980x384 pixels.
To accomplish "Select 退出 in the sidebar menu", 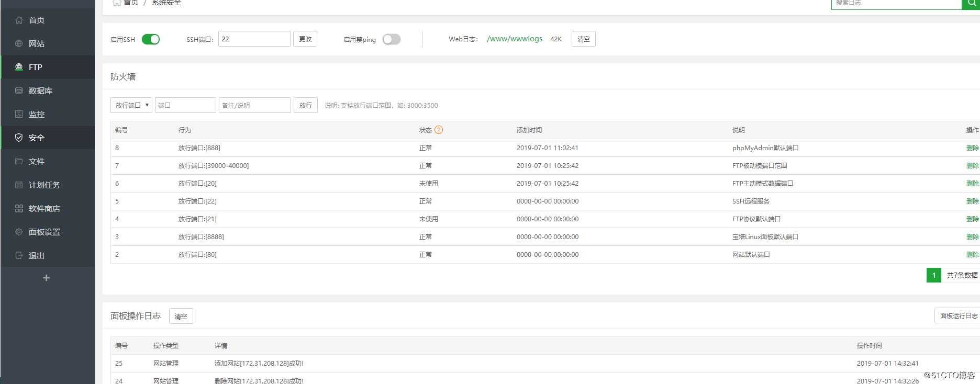I will pyautogui.click(x=37, y=255).
